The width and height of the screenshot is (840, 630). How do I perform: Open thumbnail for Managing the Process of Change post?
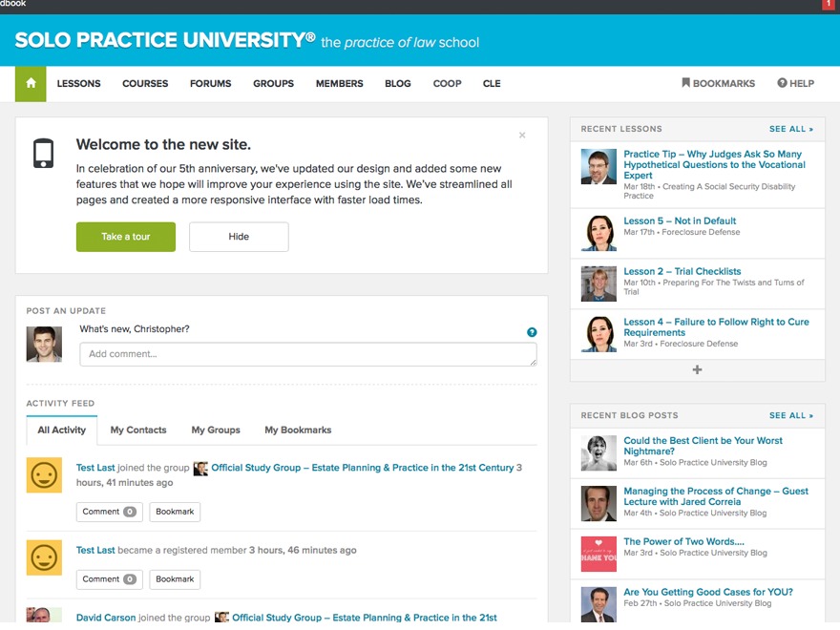click(x=598, y=504)
